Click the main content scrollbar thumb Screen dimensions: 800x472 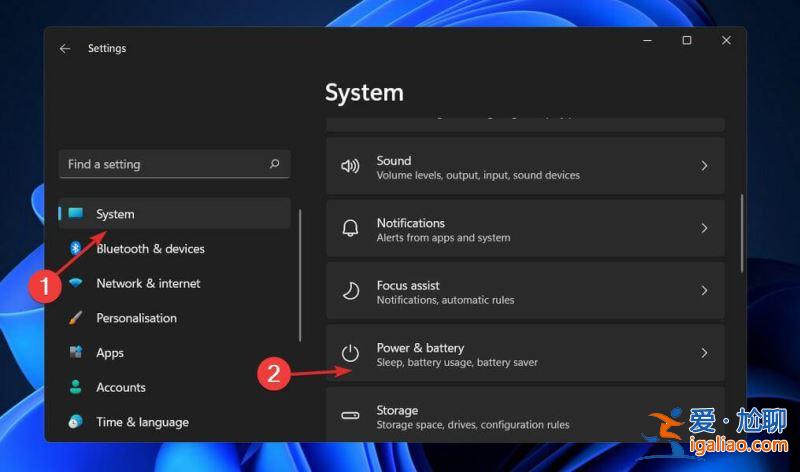click(x=742, y=233)
